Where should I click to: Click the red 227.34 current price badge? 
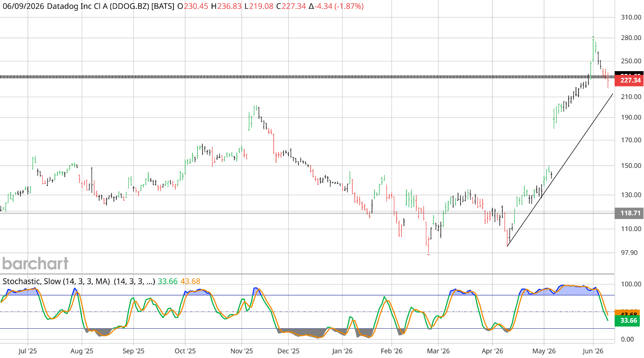click(629, 80)
